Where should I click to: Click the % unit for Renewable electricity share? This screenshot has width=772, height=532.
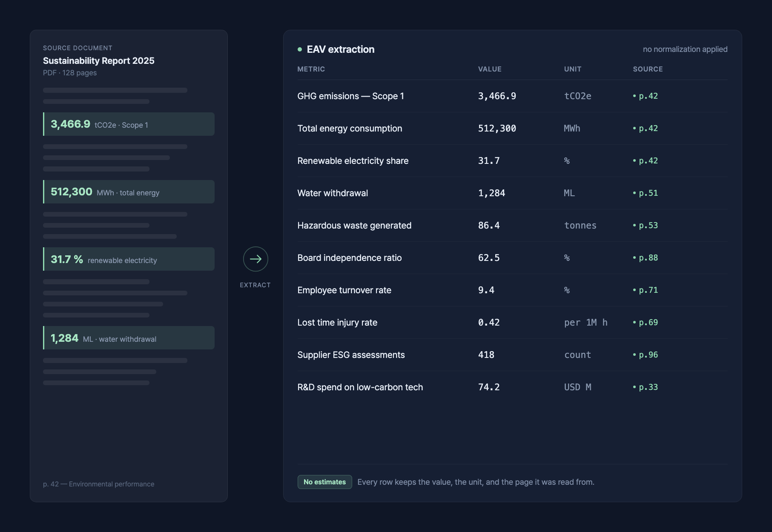point(567,161)
